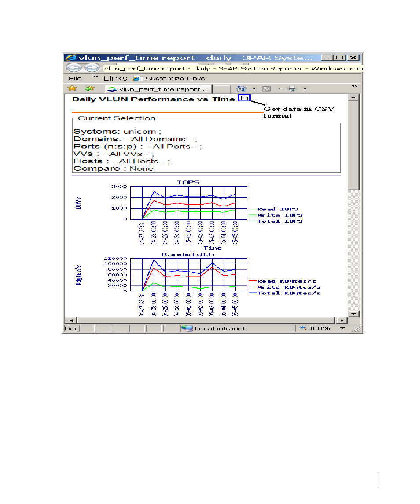Click the Total KBytes/s legend entry
420x504 pixels.
284,293
